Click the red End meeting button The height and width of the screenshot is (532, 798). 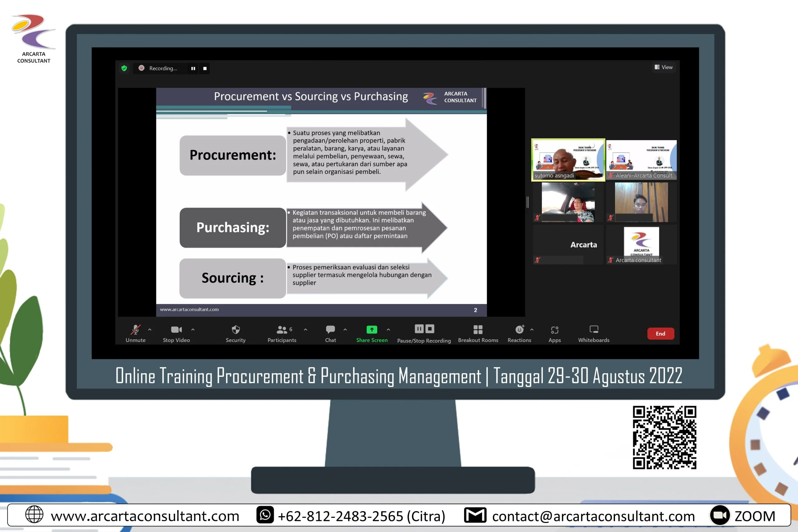[660, 333]
